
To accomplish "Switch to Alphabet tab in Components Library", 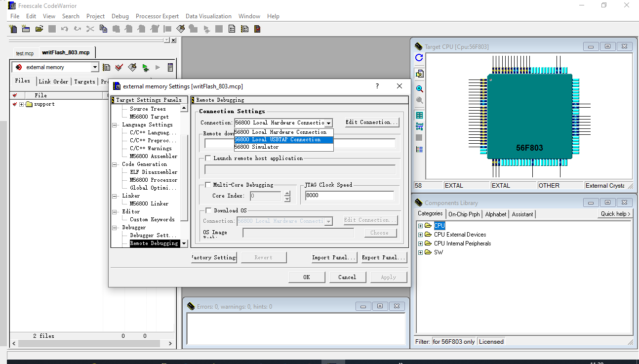I will [495, 214].
